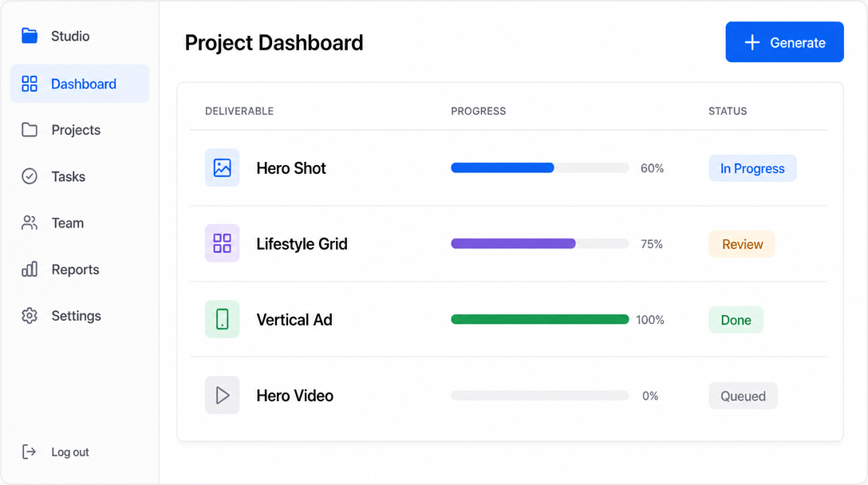This screenshot has width=868, height=485.
Task: Click the Studio brand name text
Action: tap(70, 36)
